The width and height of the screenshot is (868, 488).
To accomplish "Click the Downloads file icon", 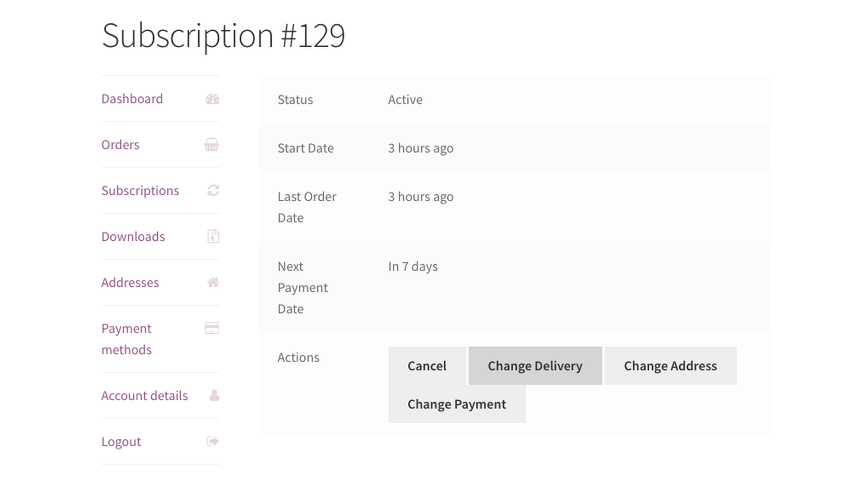I will 213,236.
